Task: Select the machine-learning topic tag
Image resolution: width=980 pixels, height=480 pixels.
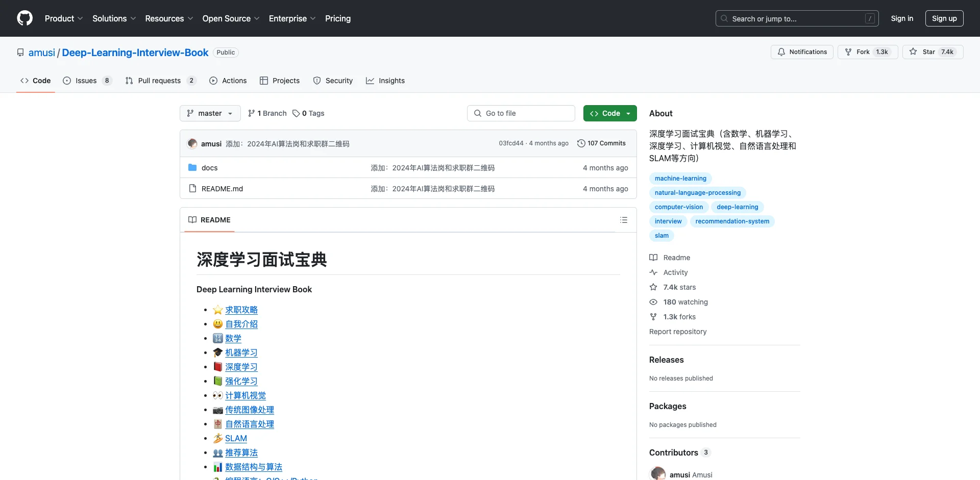Action: [680, 179]
